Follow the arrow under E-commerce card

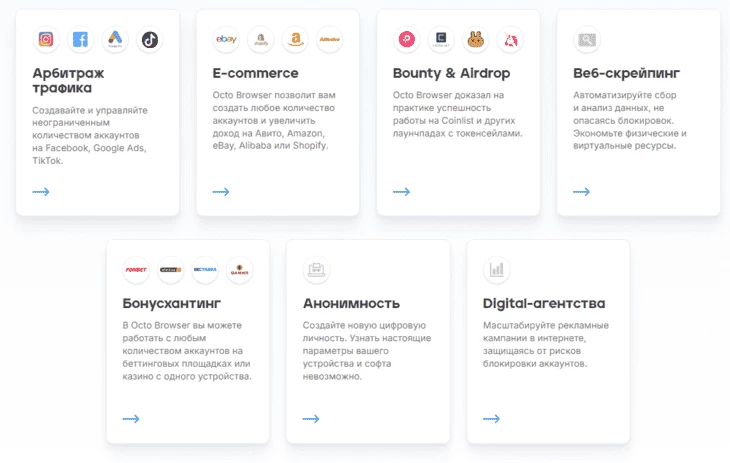click(221, 191)
